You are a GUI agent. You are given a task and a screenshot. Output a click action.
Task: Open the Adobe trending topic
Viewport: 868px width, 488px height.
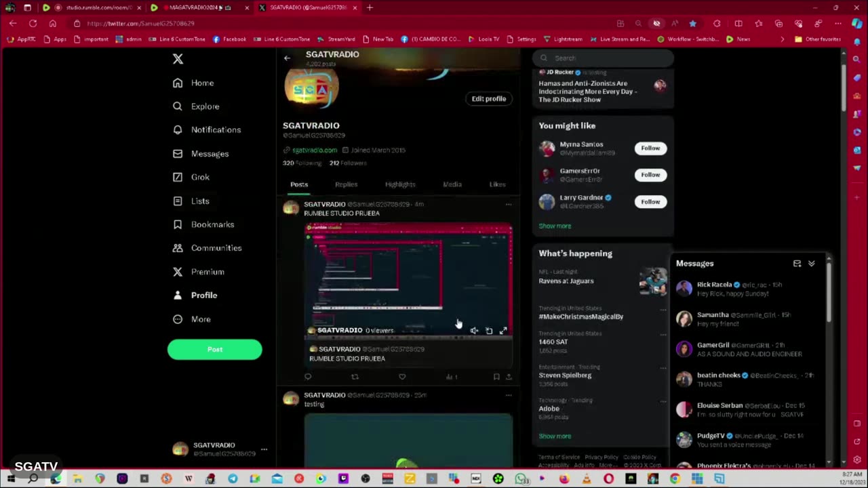549,409
